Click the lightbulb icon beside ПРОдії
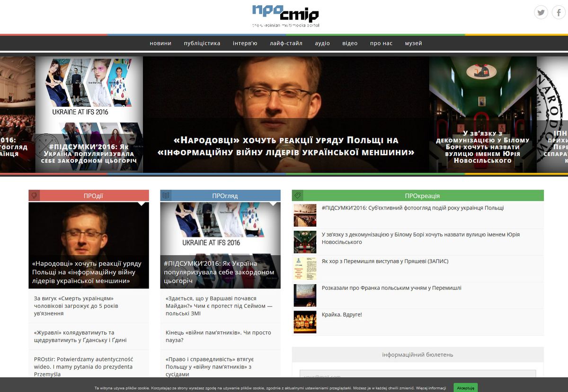This screenshot has width=568, height=392. coord(34,195)
